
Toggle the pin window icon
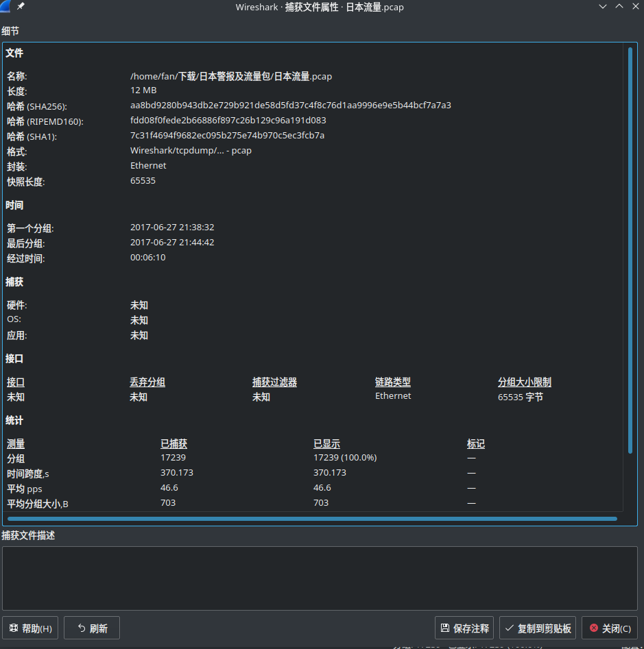(x=21, y=6)
